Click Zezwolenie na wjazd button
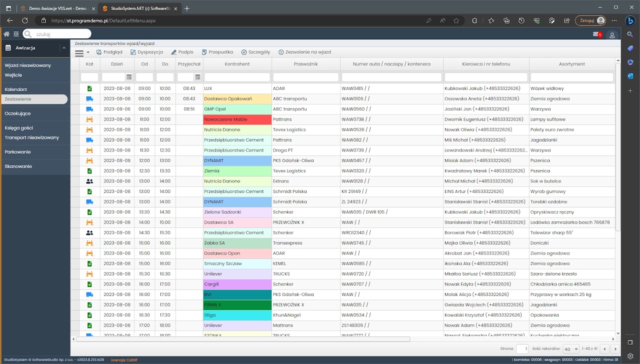This screenshot has width=640, height=364. pos(304,52)
